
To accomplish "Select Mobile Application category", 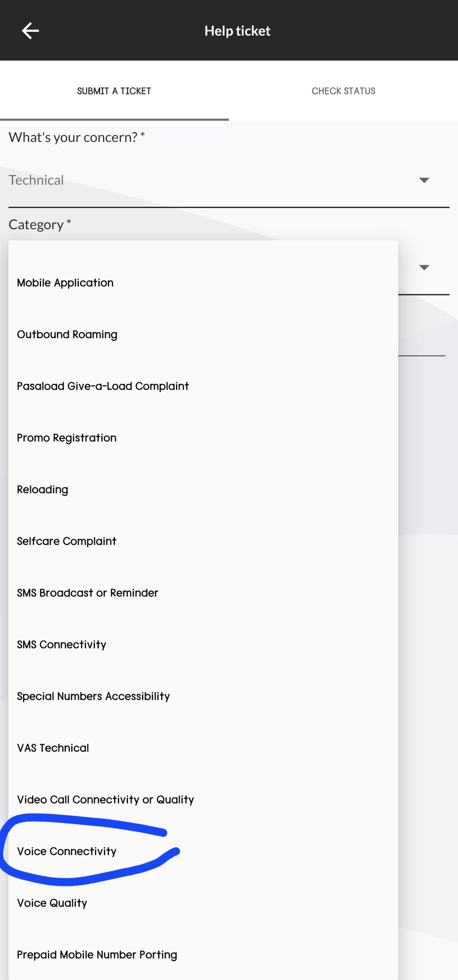I will (x=65, y=282).
